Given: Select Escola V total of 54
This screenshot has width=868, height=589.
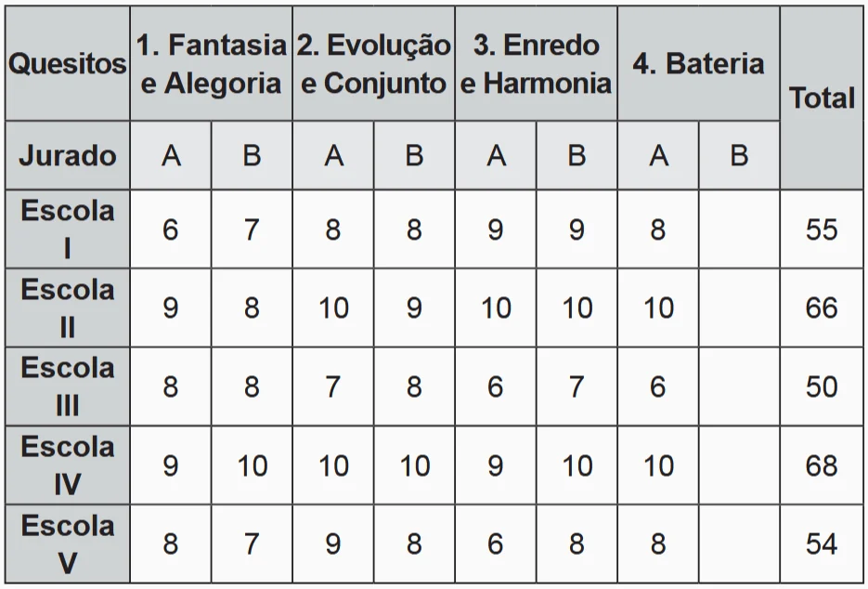Looking at the screenshot, I should 822,543.
